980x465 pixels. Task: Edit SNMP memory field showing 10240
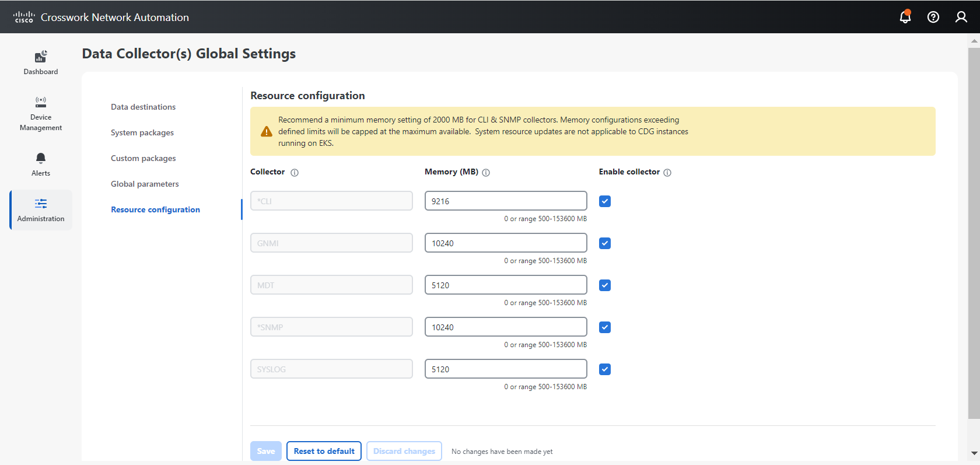tap(506, 327)
